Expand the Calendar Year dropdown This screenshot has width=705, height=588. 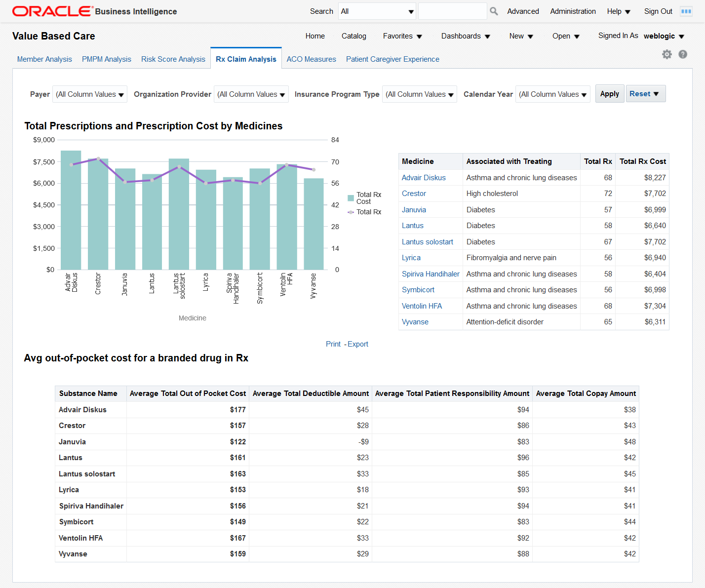(553, 94)
